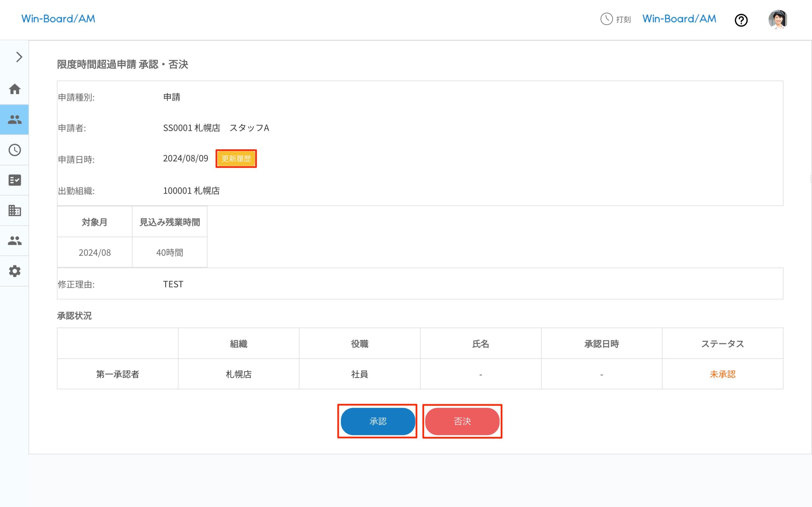
Task: Click the 否決 reject button
Action: coord(462,421)
